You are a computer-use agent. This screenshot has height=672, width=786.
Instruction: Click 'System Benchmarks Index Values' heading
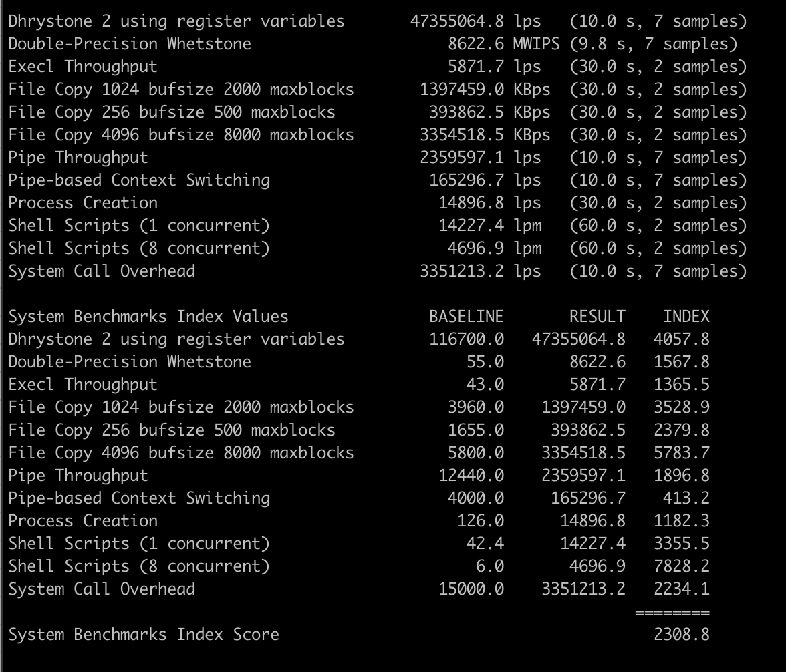(148, 316)
